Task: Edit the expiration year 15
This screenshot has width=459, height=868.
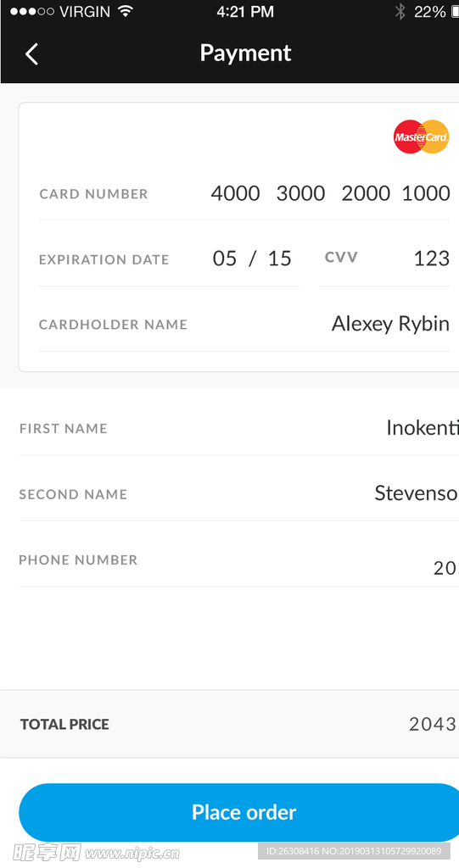Action: 279,259
